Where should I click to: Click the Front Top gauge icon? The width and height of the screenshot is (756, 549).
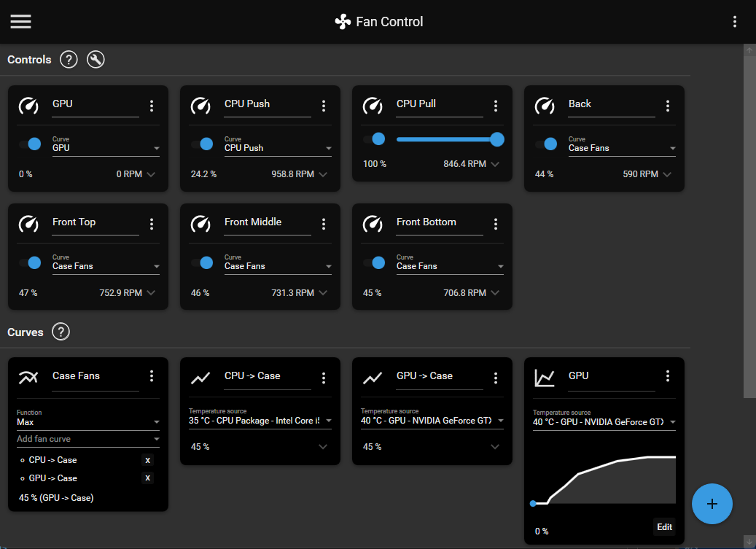[28, 224]
